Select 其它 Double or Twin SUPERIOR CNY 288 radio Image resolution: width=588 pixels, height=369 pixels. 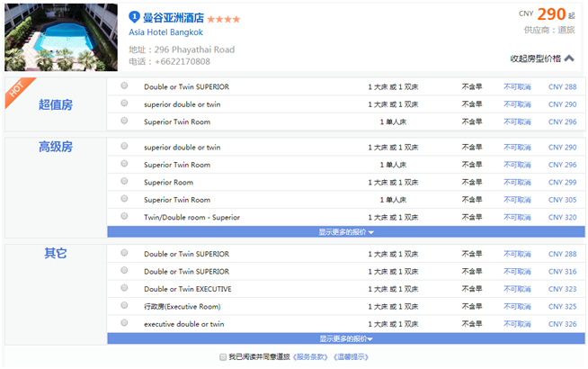[124, 253]
